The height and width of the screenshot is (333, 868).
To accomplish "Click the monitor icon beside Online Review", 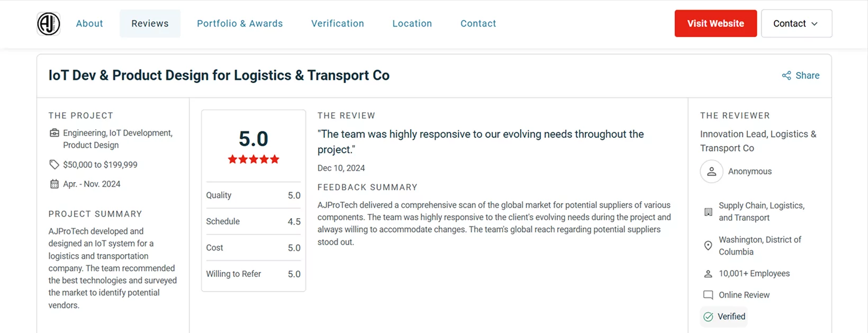I will [x=708, y=295].
